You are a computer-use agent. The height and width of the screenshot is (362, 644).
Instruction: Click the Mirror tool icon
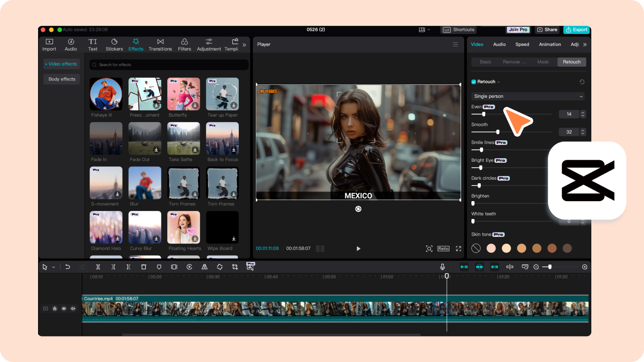point(204,267)
